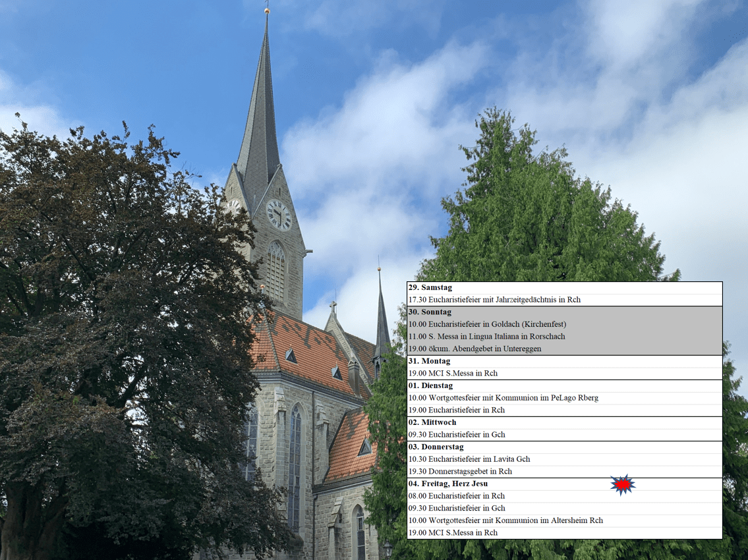Click the 19.00 ökum. Abendgebet in Untereggen entry
The height and width of the screenshot is (560, 748).
tap(475, 349)
